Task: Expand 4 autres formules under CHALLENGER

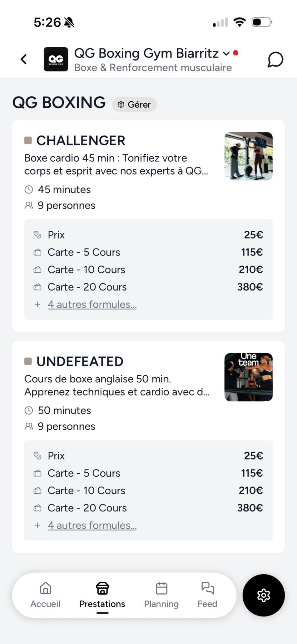Action: [92, 304]
